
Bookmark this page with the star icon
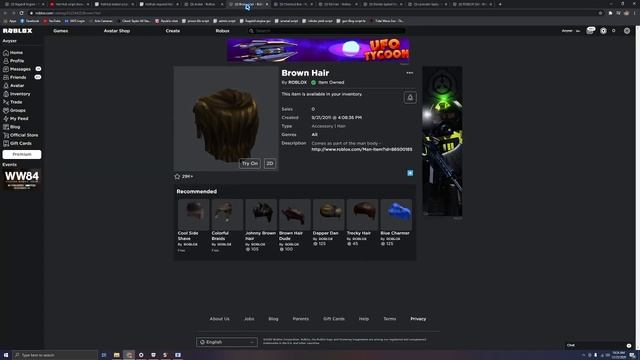pos(600,13)
